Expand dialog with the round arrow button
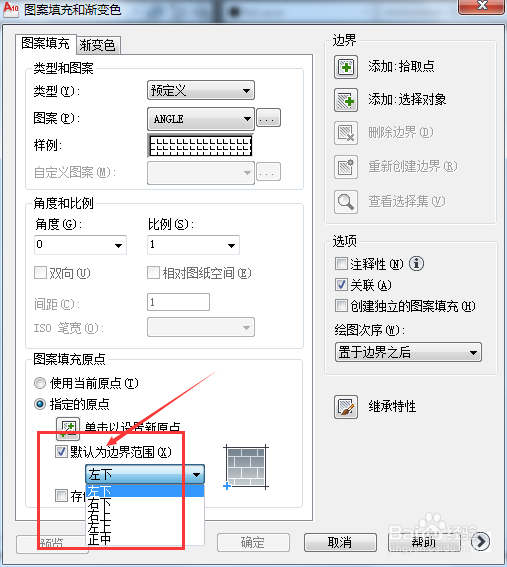 (481, 541)
